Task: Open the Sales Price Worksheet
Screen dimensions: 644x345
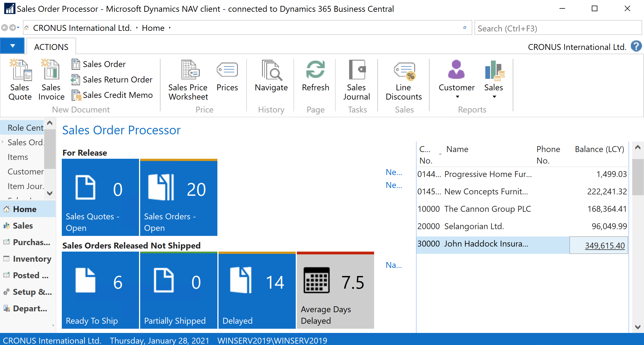Action: [188, 80]
